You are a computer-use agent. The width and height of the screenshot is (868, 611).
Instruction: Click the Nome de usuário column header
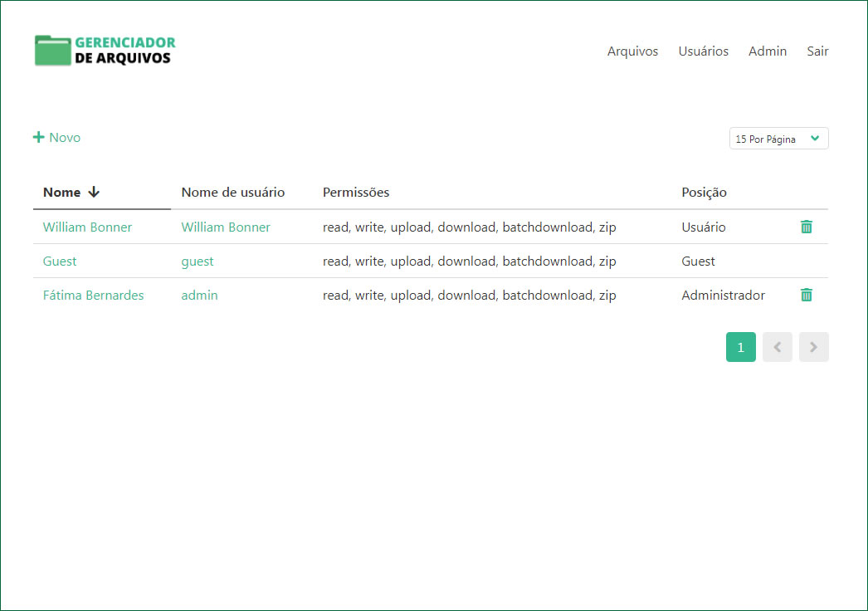pyautogui.click(x=232, y=193)
